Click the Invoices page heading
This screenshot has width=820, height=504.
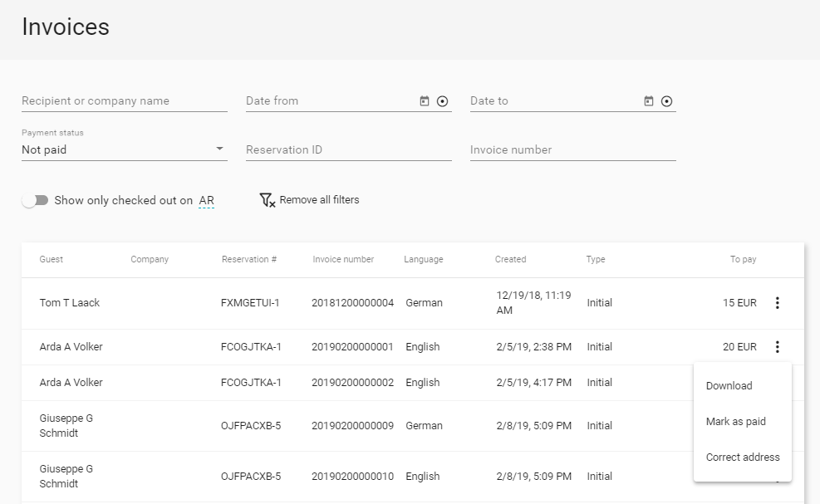coord(66,27)
